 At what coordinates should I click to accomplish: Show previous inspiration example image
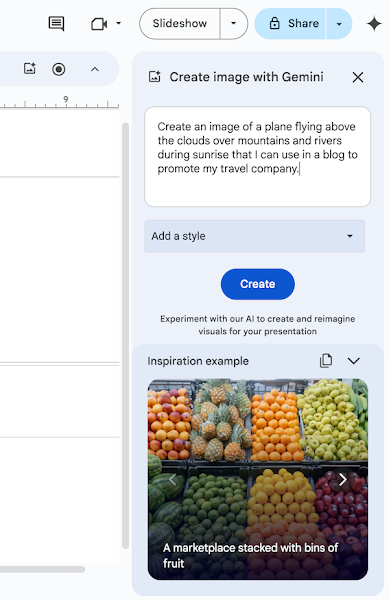click(x=173, y=479)
